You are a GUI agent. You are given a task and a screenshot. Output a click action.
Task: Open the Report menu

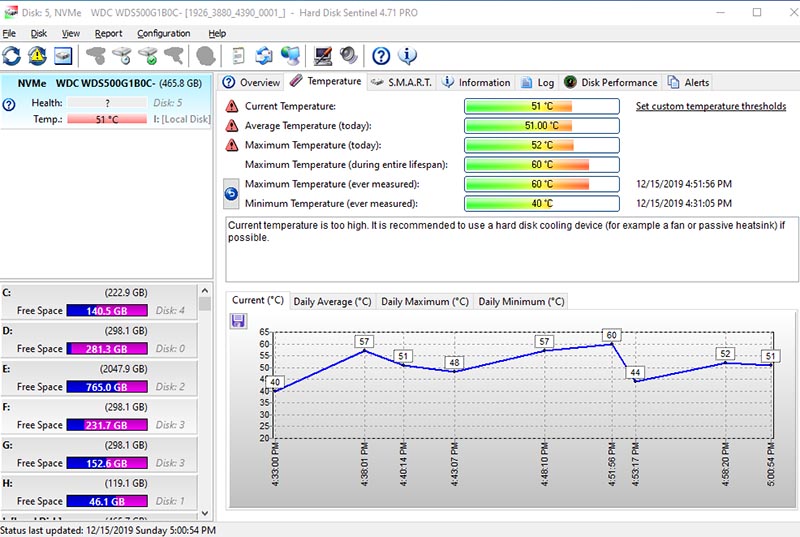click(x=108, y=33)
